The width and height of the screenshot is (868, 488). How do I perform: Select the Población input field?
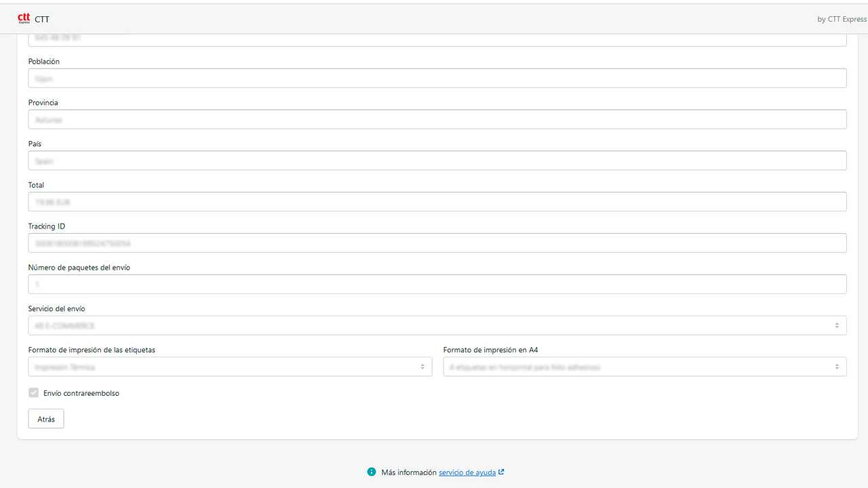[437, 78]
